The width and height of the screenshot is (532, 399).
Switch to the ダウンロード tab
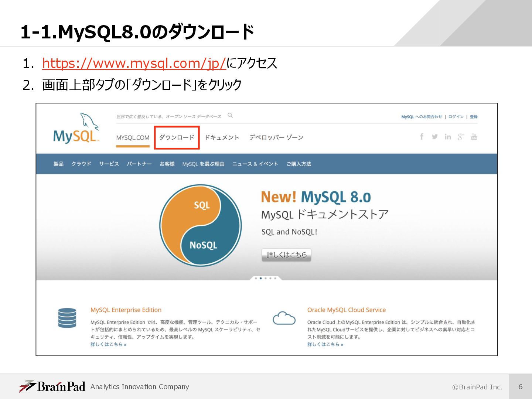pyautogui.click(x=177, y=137)
